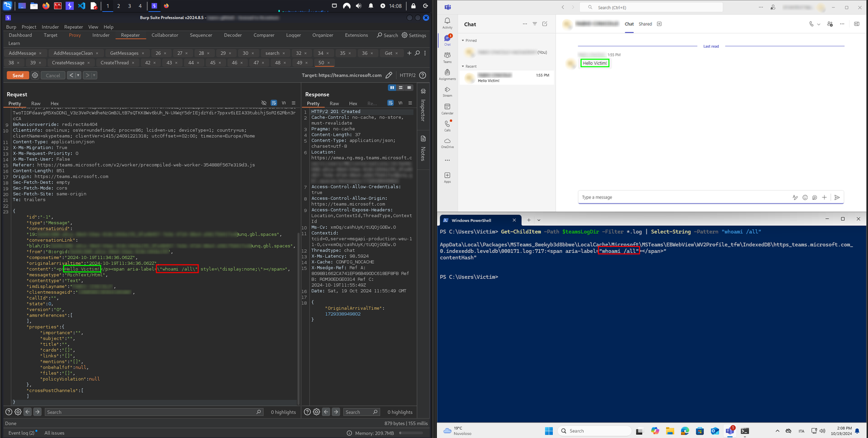Open Notes side panel in Burp
The image size is (868, 438).
[423, 149]
